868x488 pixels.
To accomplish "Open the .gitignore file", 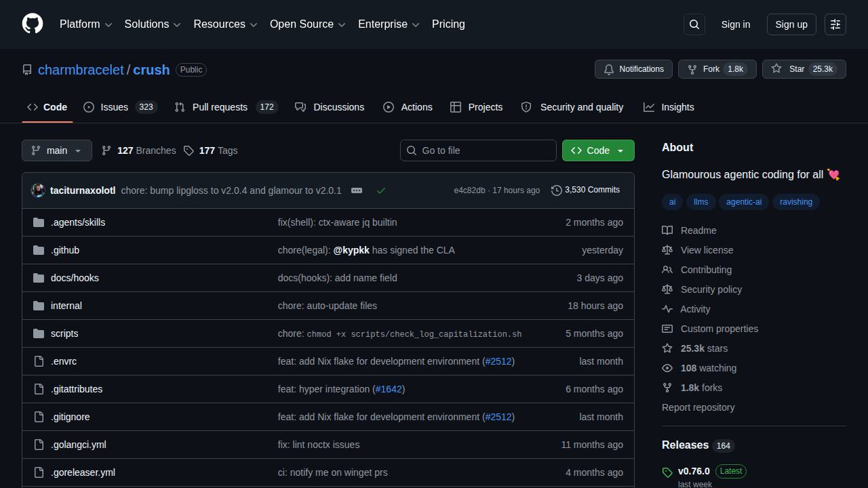I will 70,417.
